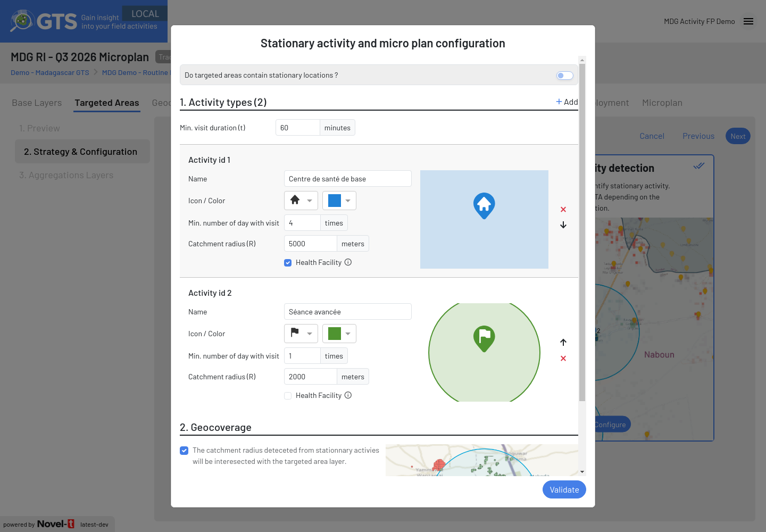This screenshot has width=766, height=532.
Task: Click info icon beside Activity 2 Health Facility
Action: pyautogui.click(x=348, y=395)
